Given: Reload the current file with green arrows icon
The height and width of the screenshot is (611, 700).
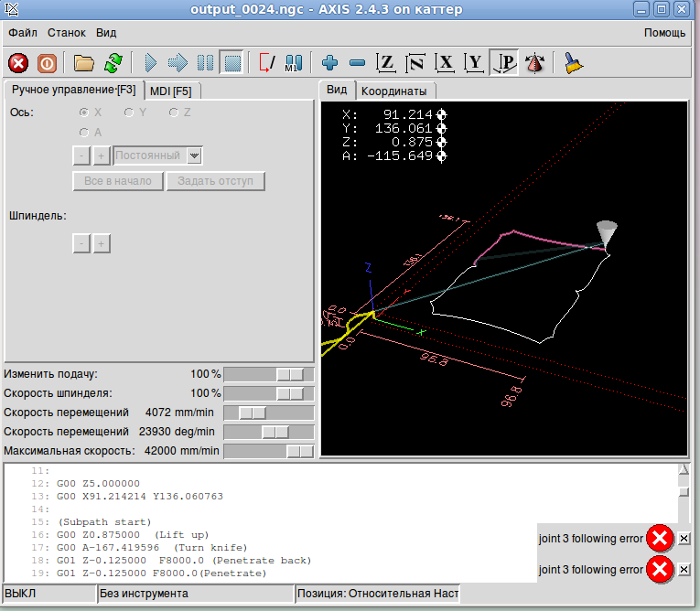Looking at the screenshot, I should [x=113, y=63].
